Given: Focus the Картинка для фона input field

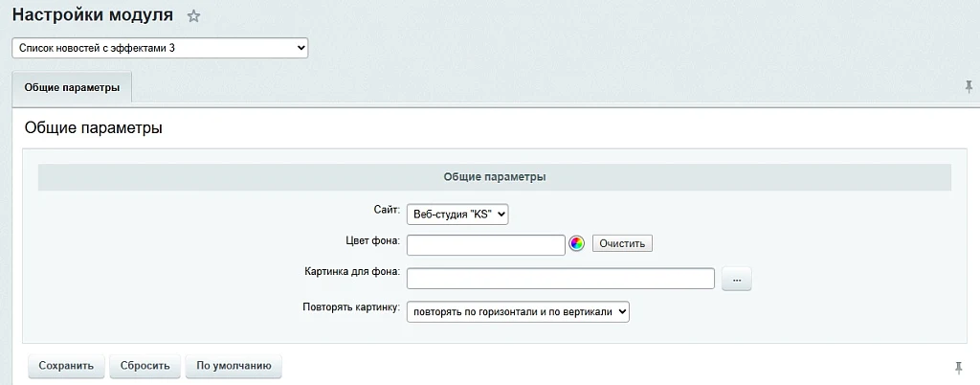Looking at the screenshot, I should [561, 279].
